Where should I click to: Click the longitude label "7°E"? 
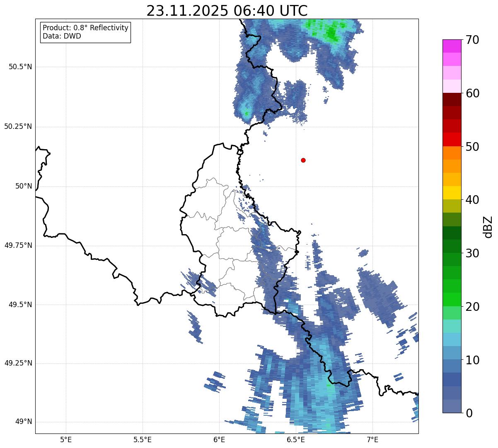(372, 439)
